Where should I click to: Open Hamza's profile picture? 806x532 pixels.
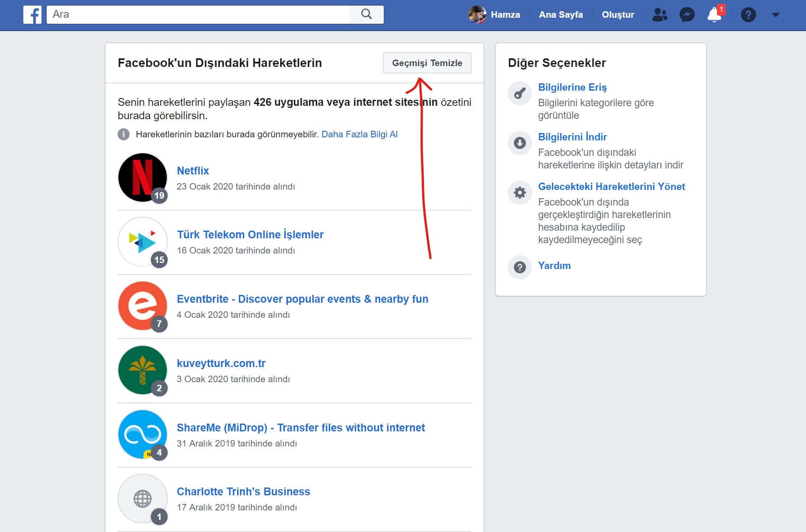click(477, 15)
